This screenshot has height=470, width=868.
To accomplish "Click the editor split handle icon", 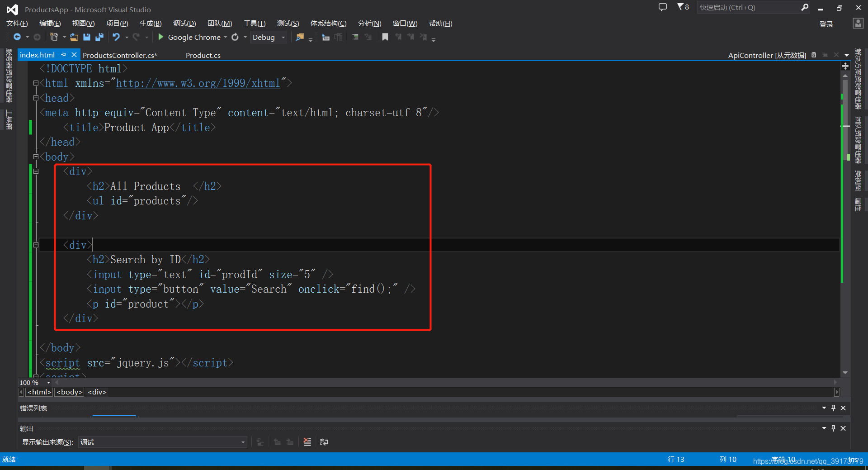I will (x=845, y=66).
